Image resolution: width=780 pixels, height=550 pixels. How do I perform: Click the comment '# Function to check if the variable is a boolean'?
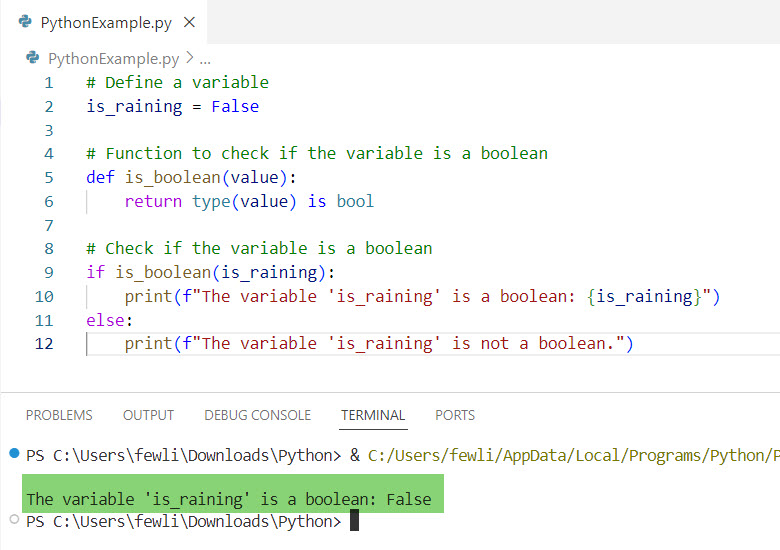(317, 153)
